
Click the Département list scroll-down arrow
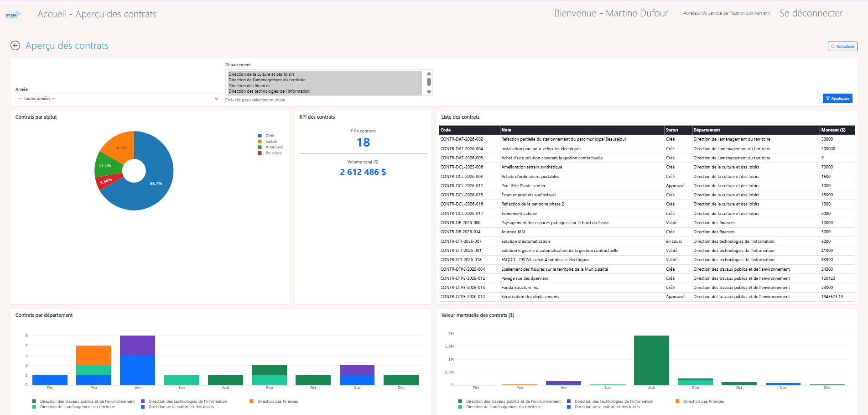(429, 92)
